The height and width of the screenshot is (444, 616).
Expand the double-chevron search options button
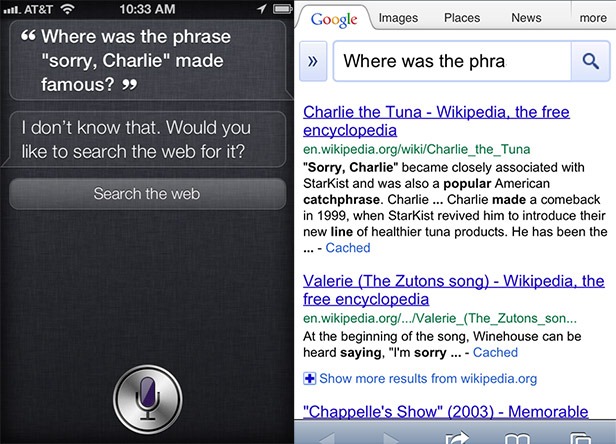313,61
